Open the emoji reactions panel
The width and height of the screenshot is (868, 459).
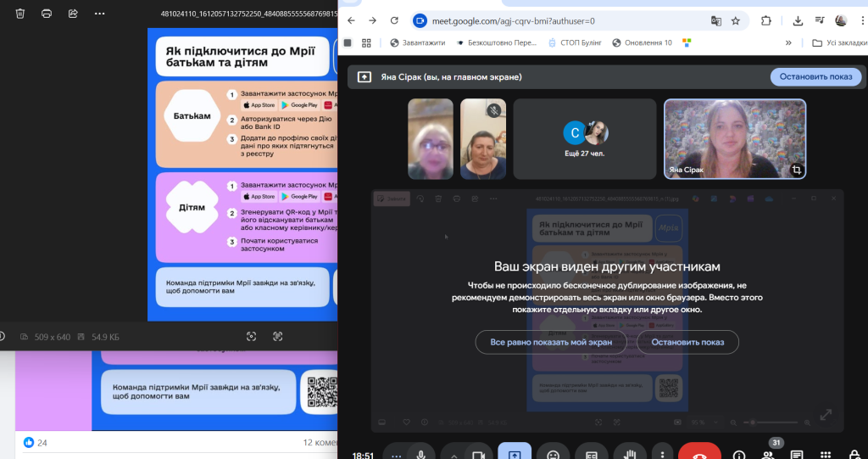553,454
